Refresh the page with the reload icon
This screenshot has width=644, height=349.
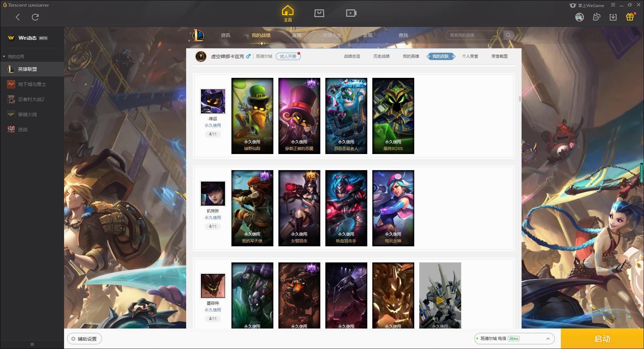point(35,17)
